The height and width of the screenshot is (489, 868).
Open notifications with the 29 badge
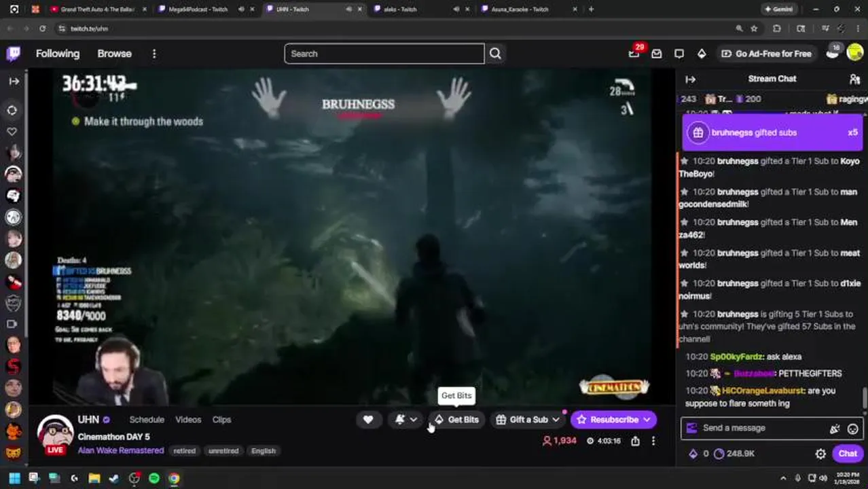(634, 54)
